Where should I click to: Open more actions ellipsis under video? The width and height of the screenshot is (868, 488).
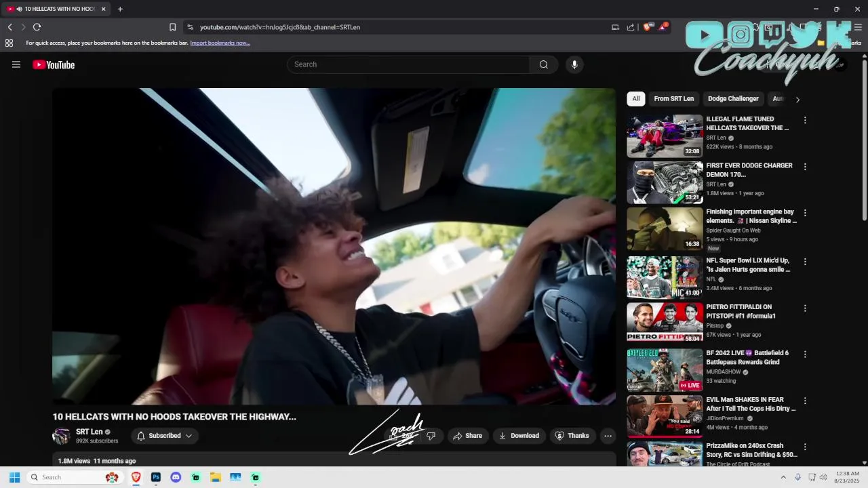tap(608, 436)
